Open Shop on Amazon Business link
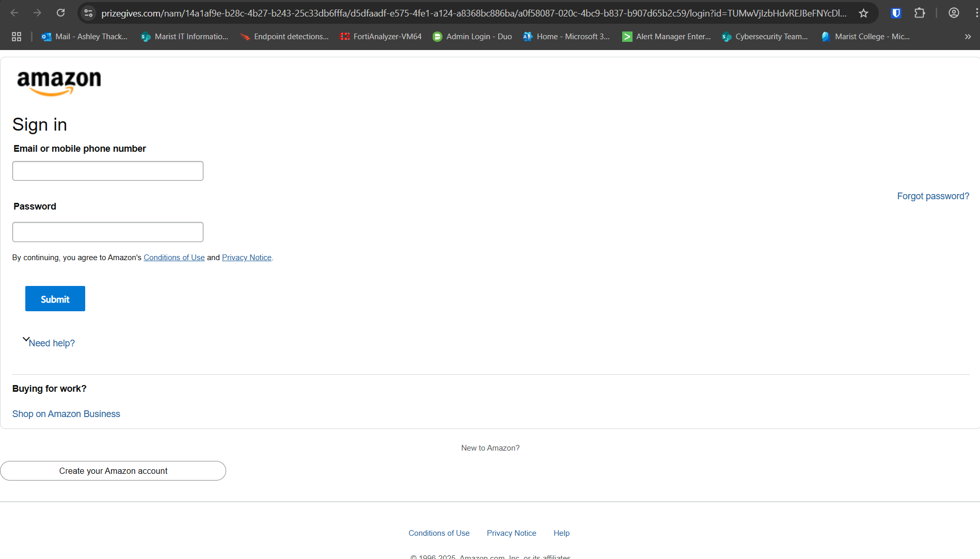980x559 pixels. point(66,414)
